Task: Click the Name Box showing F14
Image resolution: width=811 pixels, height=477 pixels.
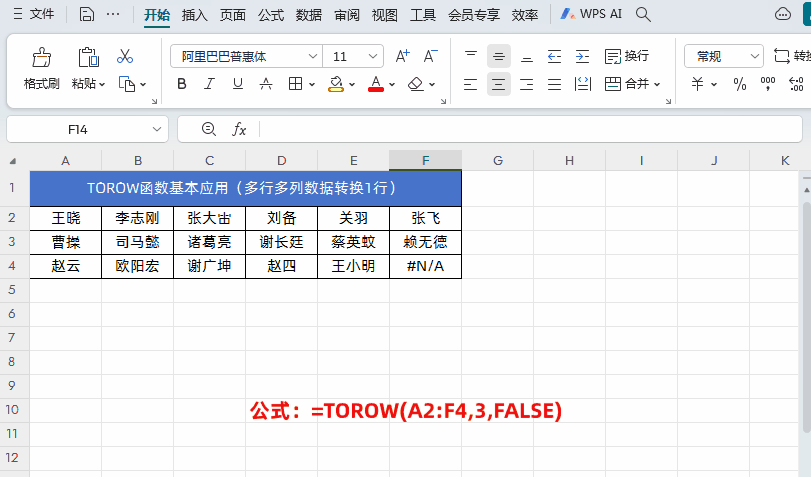Action: tap(87, 129)
